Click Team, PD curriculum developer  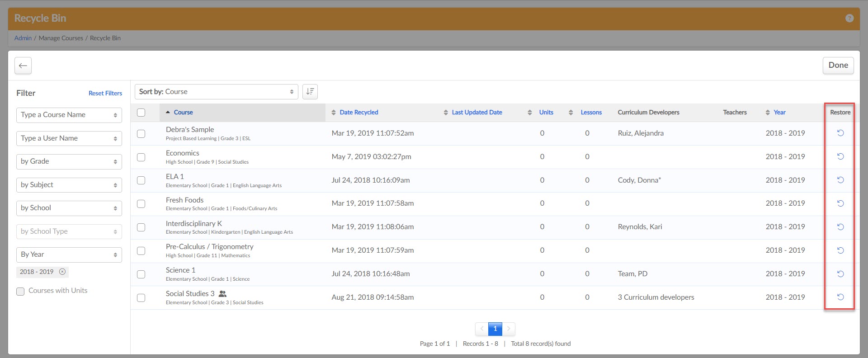pos(632,274)
